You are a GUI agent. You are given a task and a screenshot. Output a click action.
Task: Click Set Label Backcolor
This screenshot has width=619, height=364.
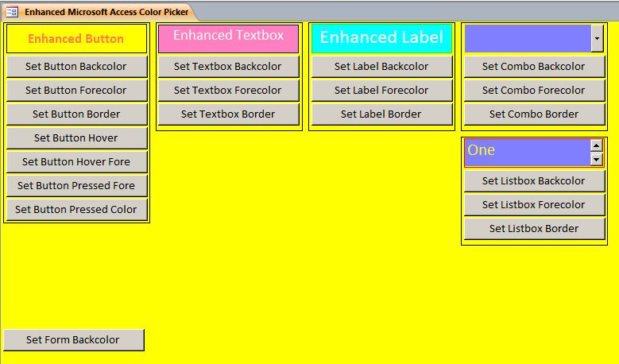(x=381, y=66)
